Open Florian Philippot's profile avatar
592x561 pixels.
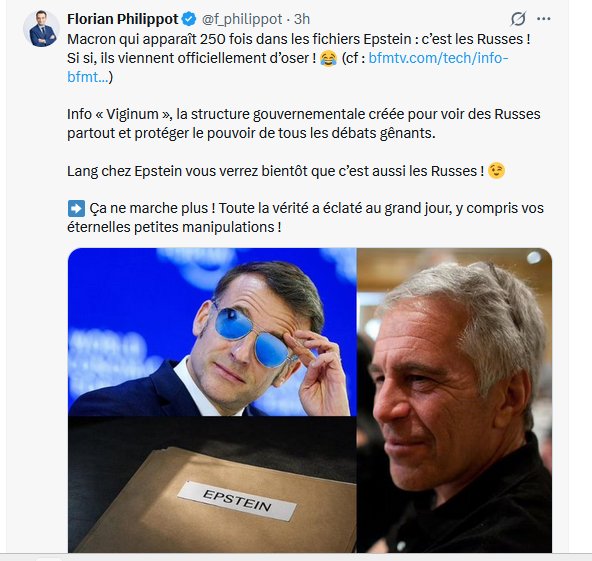[42, 29]
